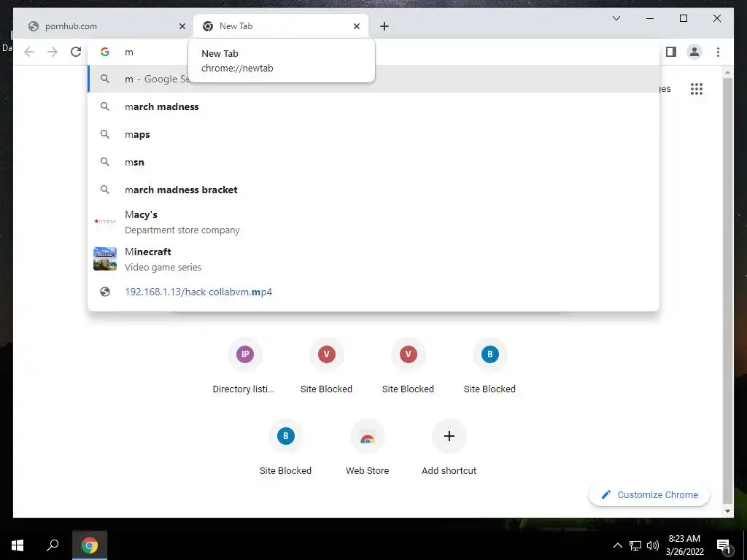Select the New Tab tab
Image resolution: width=747 pixels, height=560 pixels.
click(x=281, y=26)
